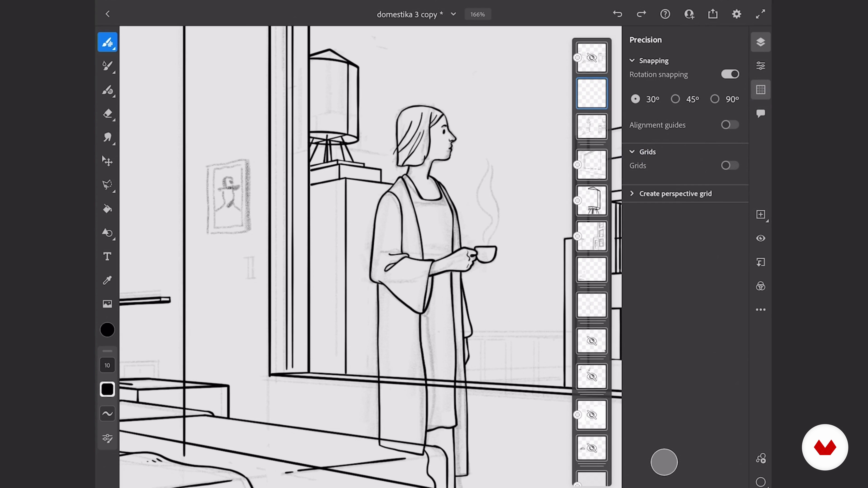Add a new layer
Screen dimensions: 868x488
coord(760,215)
